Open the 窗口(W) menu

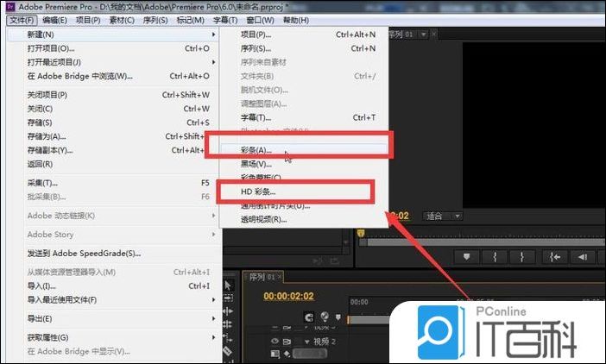coord(260,20)
